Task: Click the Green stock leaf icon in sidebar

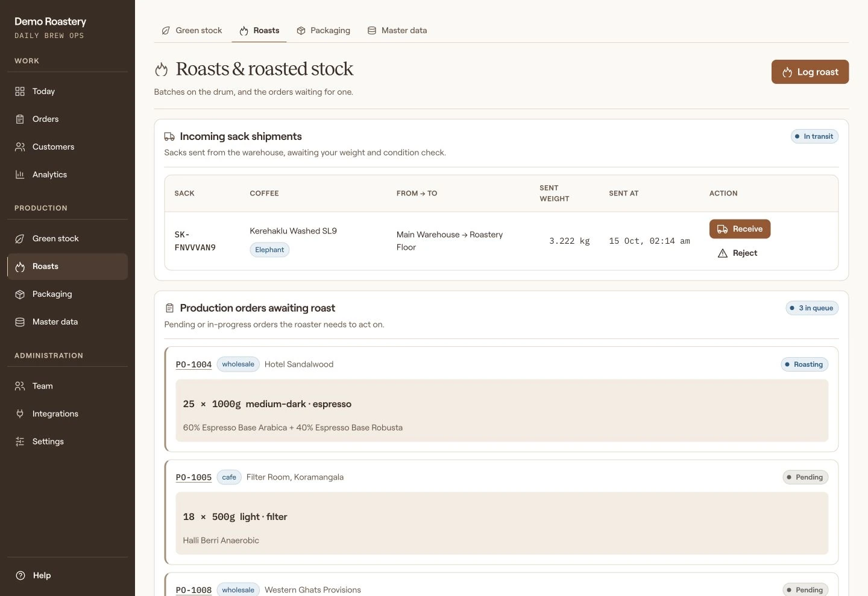Action: point(20,239)
